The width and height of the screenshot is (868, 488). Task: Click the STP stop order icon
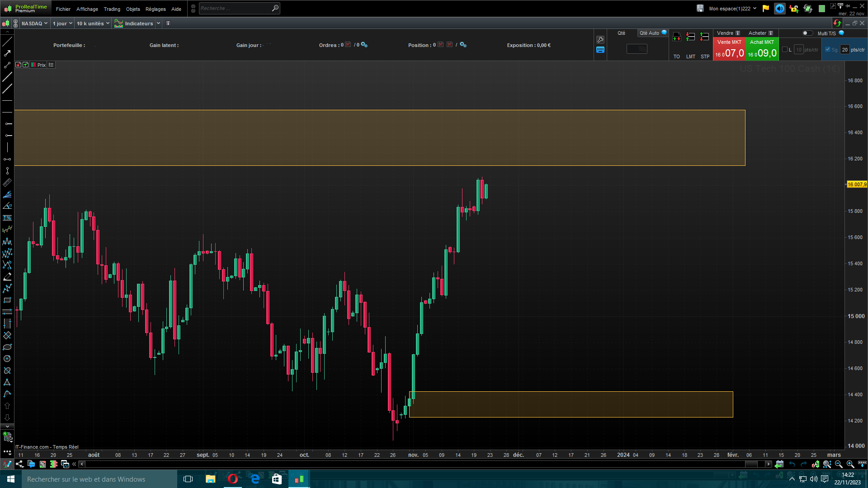click(704, 37)
